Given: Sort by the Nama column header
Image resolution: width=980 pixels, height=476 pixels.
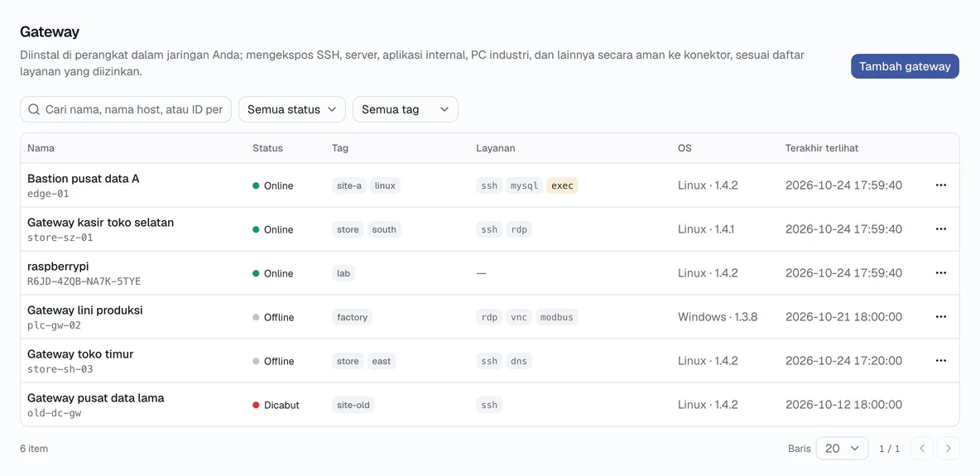Looking at the screenshot, I should point(41,148).
